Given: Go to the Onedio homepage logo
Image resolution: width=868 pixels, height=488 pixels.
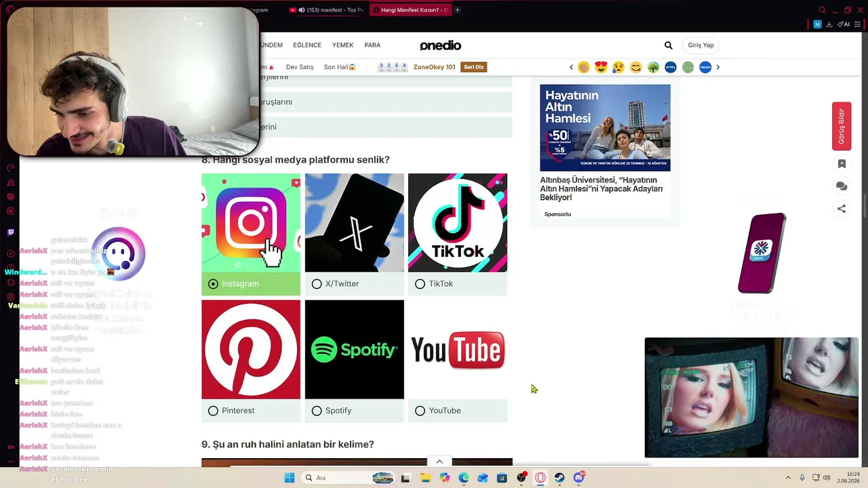Looking at the screenshot, I should pyautogui.click(x=440, y=45).
